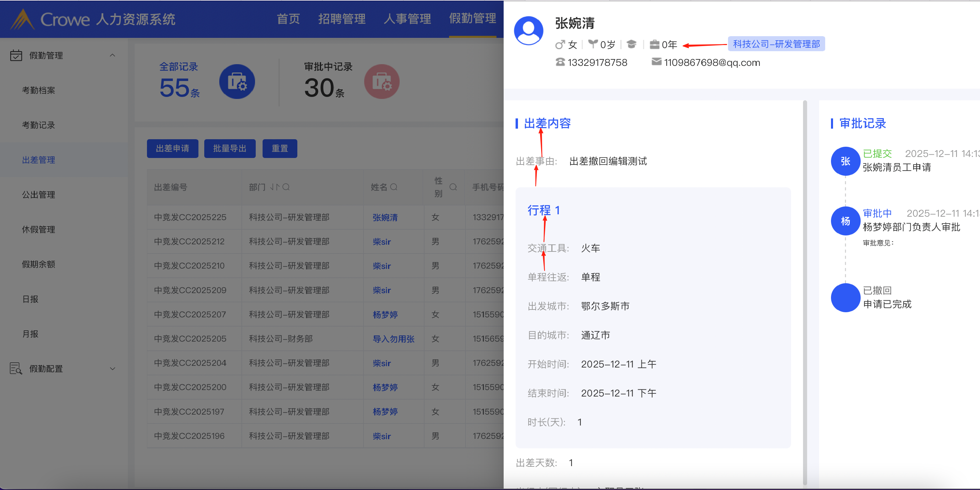Click the 重置 button

(280, 148)
